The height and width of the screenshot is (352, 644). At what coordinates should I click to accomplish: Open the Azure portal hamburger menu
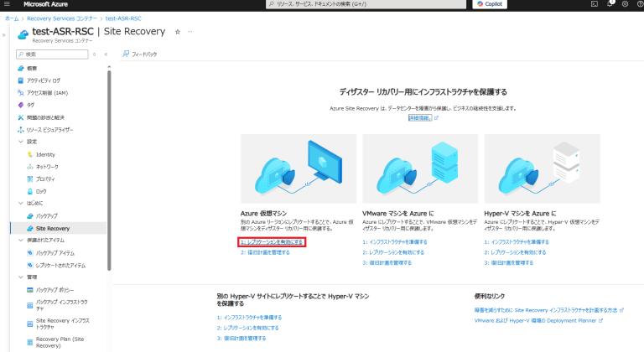[x=8, y=4]
